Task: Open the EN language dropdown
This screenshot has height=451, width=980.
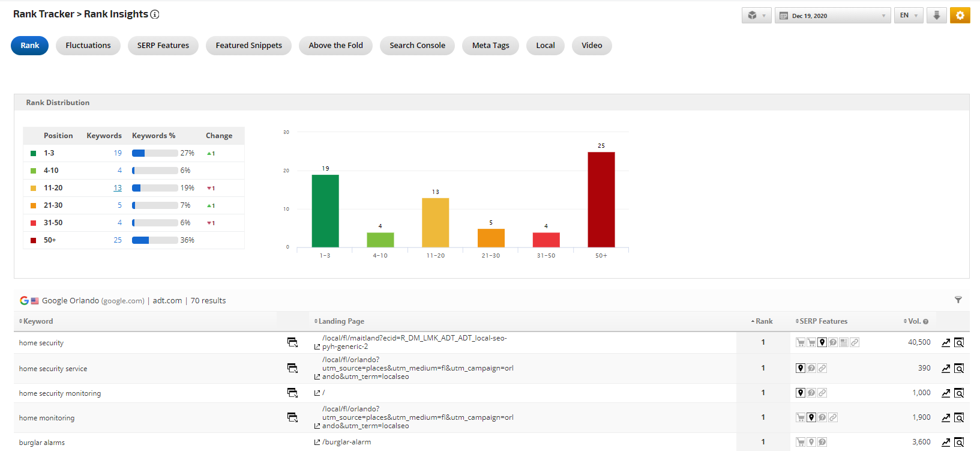Action: click(908, 16)
